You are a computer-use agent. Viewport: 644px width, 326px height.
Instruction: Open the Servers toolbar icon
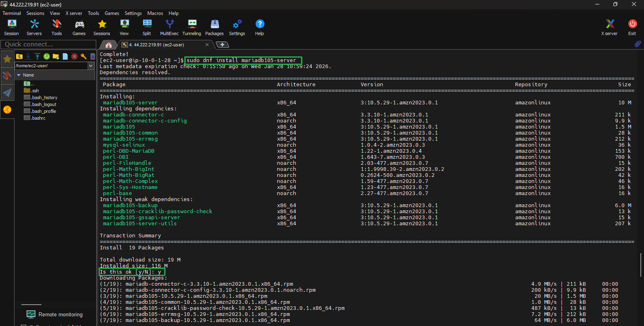[34, 27]
